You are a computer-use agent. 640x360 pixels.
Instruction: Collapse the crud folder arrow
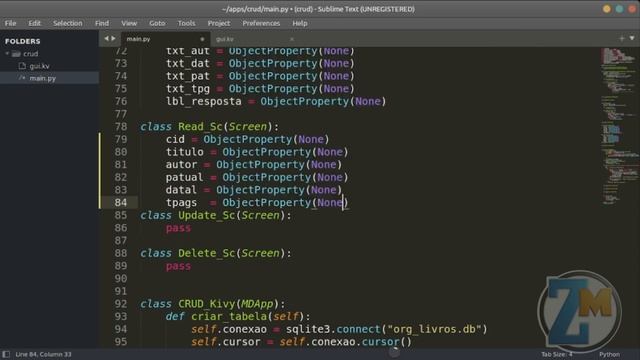[x=7, y=53]
